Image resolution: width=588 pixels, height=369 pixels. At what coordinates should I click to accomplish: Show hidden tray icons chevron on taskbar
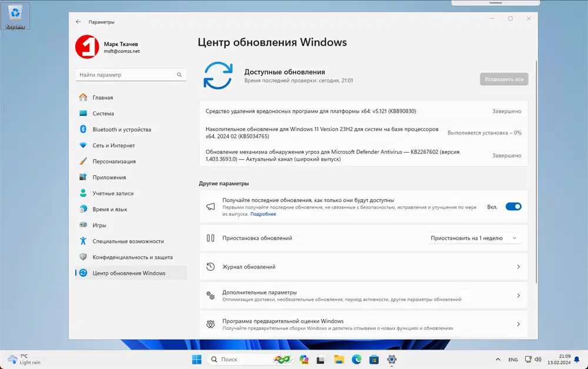pyautogui.click(x=498, y=360)
